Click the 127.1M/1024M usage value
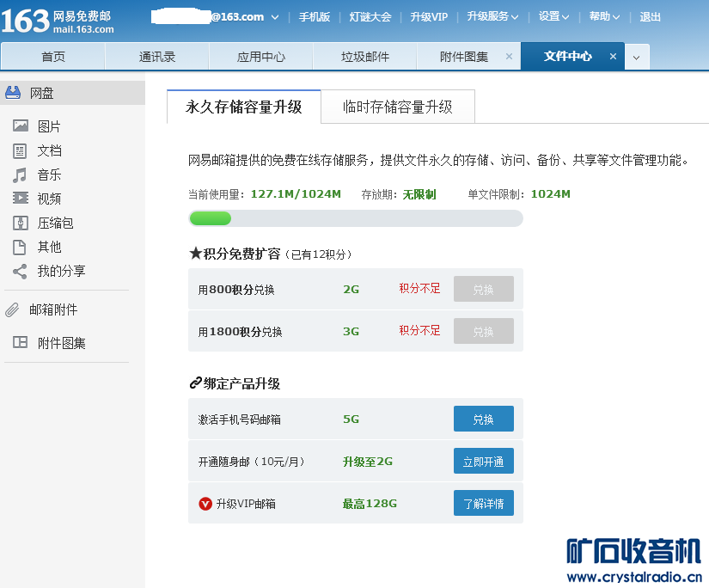 (296, 194)
